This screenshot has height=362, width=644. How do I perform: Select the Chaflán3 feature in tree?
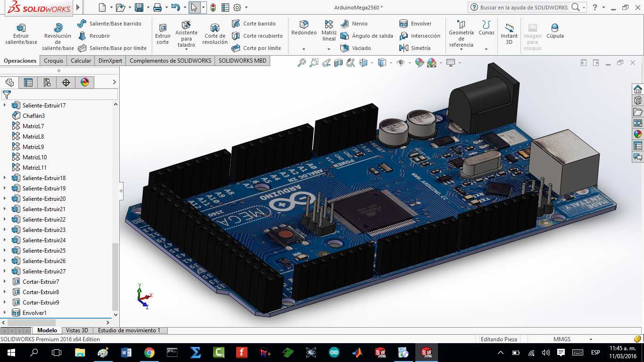click(x=33, y=115)
